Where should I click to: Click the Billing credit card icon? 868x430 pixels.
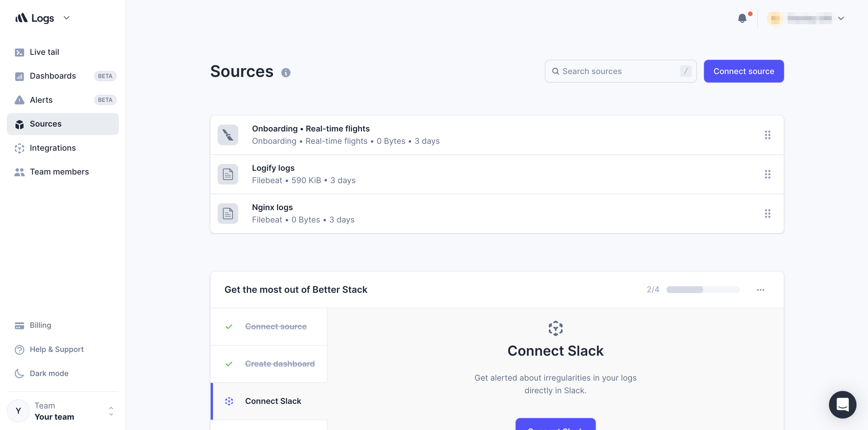pyautogui.click(x=20, y=326)
